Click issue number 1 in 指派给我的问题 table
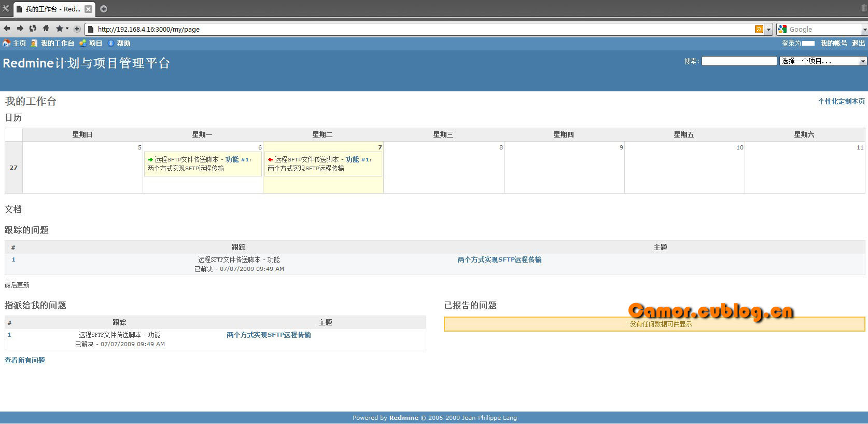The image size is (868, 424). 9,335
